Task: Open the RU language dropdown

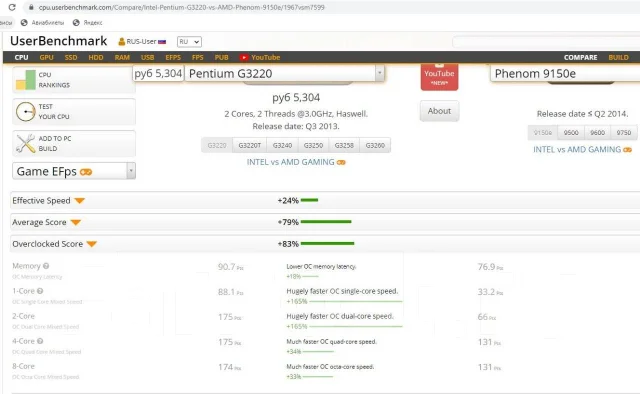Action: point(189,42)
